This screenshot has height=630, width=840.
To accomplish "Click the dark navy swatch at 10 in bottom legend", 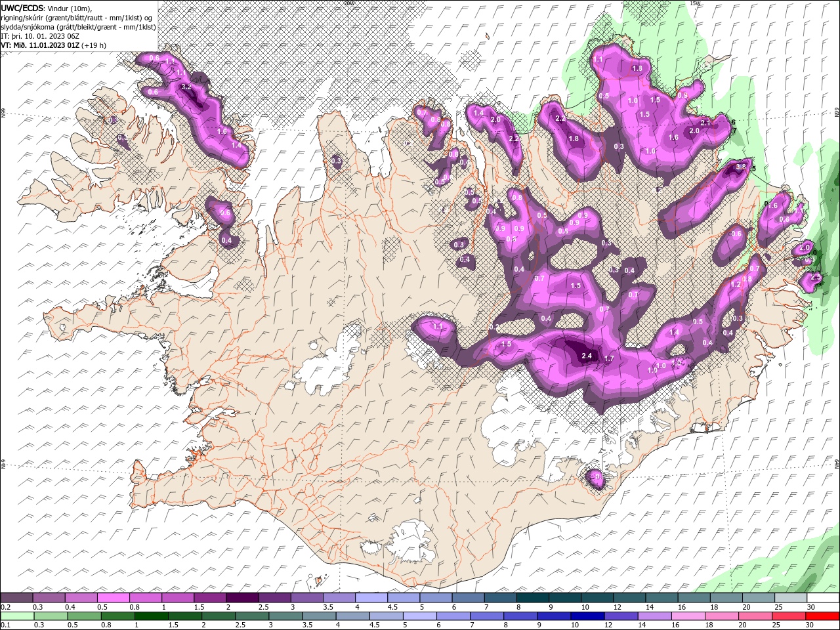I will (587, 616).
